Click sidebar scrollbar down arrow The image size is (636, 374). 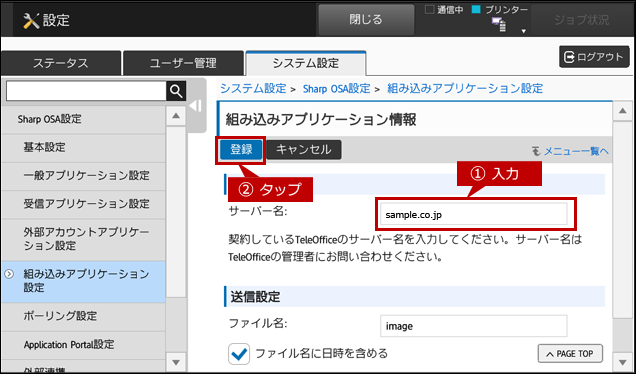pos(176,362)
